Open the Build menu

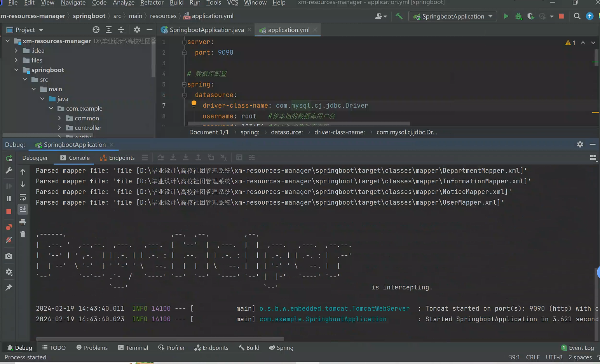click(176, 3)
